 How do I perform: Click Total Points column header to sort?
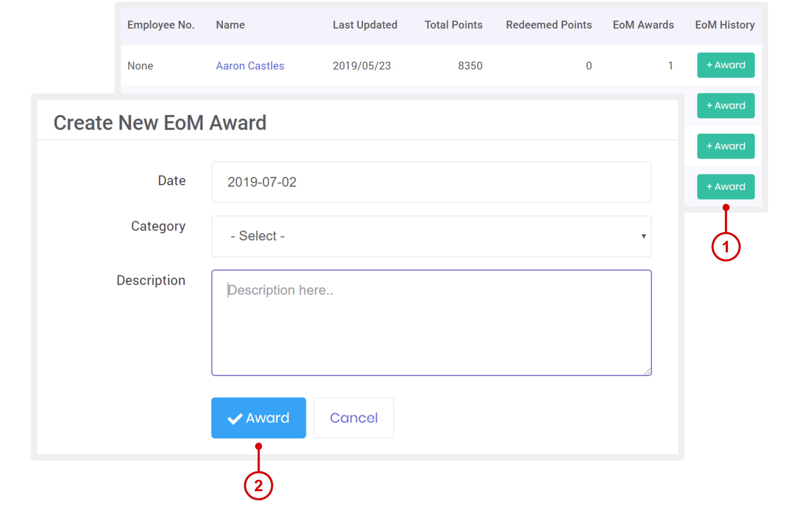pyautogui.click(x=453, y=25)
